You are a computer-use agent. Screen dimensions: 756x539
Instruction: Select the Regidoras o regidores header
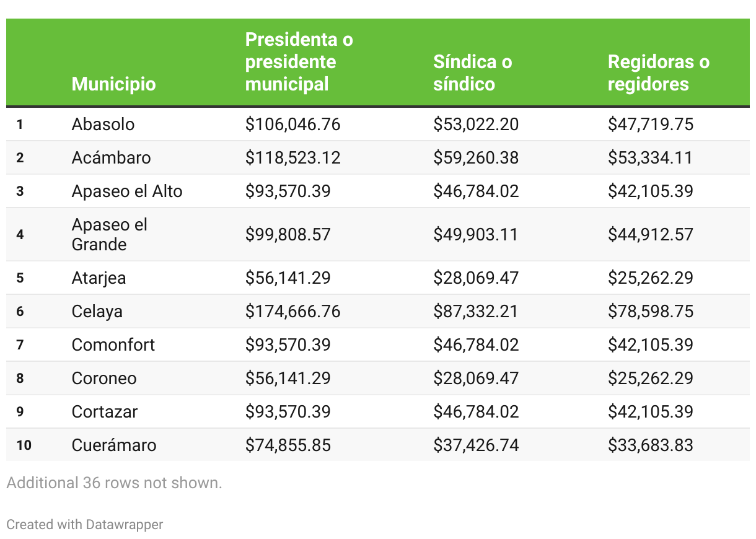click(658, 73)
